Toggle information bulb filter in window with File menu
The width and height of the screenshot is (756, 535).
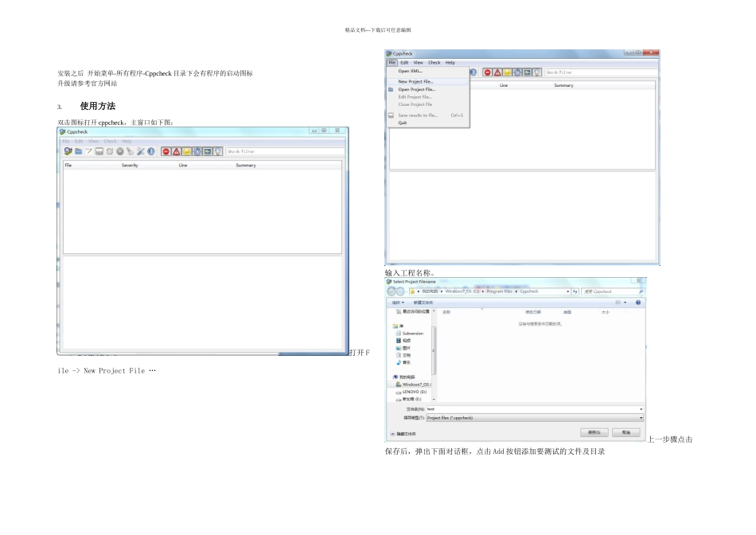[x=537, y=72]
